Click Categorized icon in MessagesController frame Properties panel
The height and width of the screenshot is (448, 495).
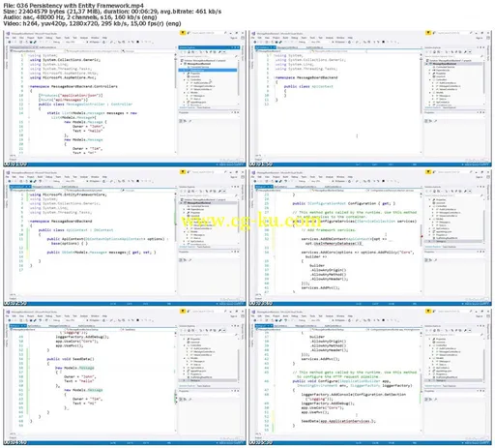[181, 121]
